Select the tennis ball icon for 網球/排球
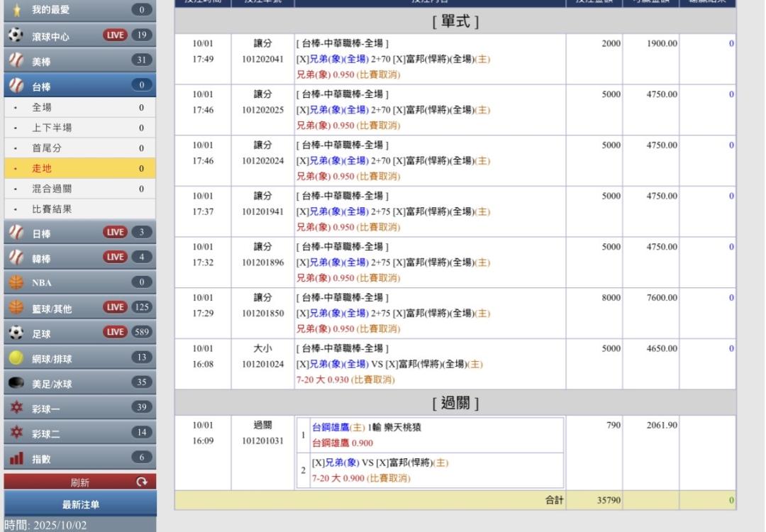 [x=16, y=358]
